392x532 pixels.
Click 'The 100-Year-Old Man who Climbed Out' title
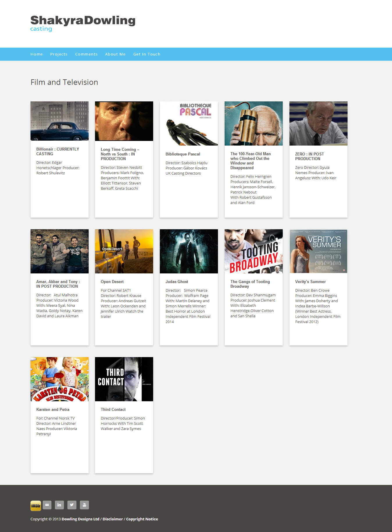[250, 161]
